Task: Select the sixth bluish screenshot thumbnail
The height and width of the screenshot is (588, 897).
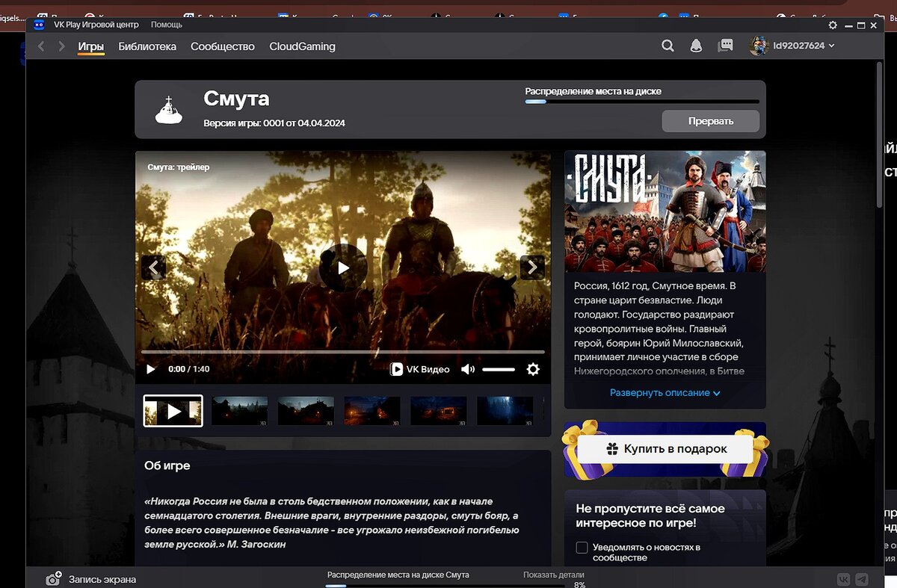Action: [x=505, y=411]
